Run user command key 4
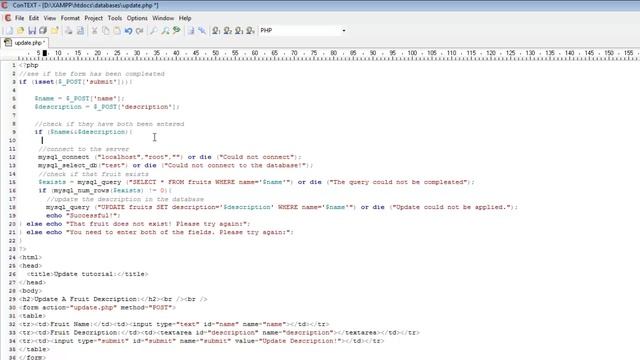Screen dimensions: 640x360 pos(251,31)
